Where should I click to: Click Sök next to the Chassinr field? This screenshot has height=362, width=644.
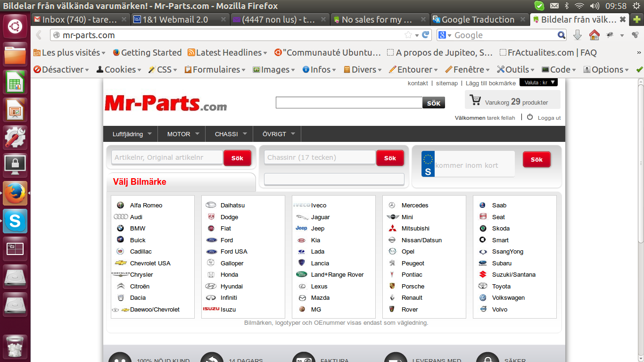390,158
